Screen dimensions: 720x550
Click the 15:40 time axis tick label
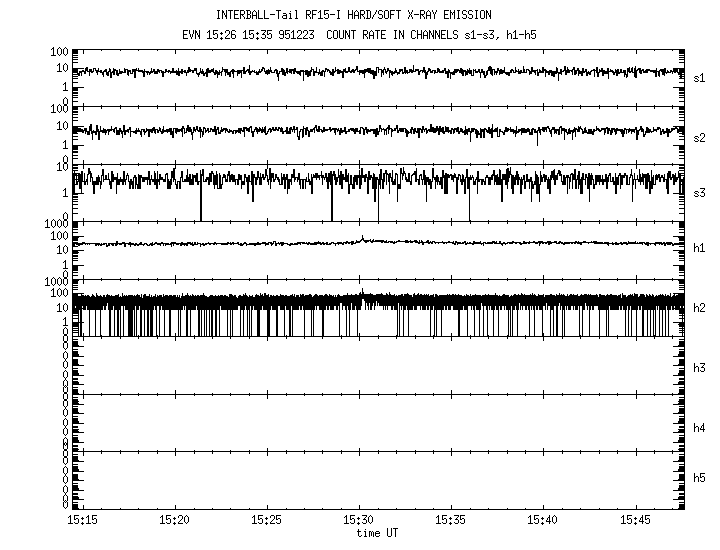pos(543,520)
